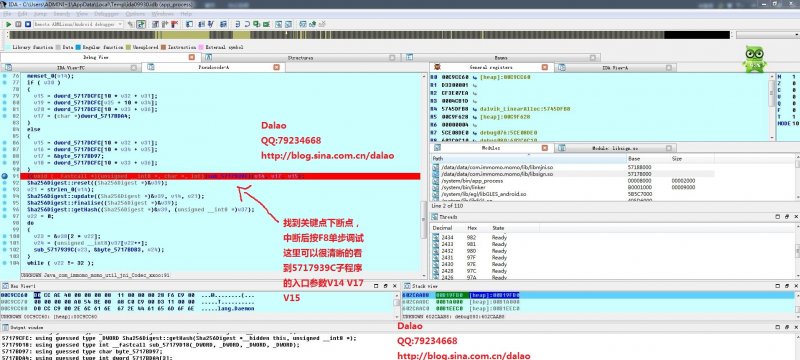Select pseudocode line 94 Sha256Digest::update
Image resolution: width=800 pixels, height=360 pixels.
(x=116, y=196)
